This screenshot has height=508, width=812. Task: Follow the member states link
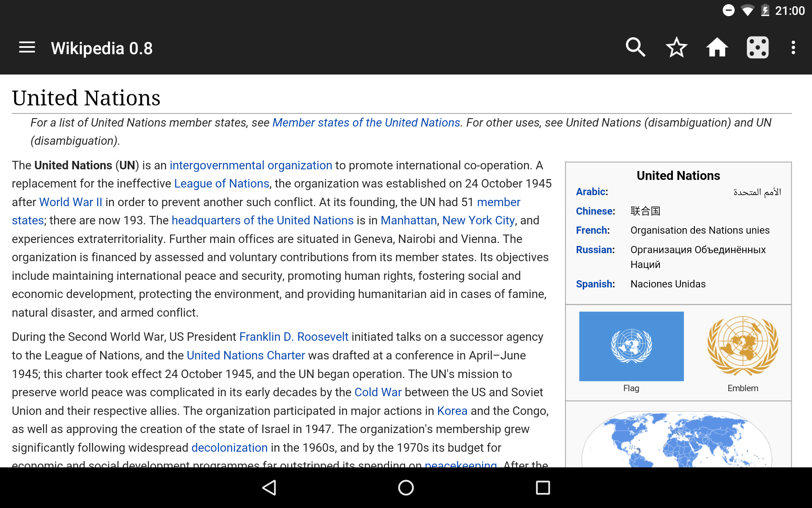pos(499,202)
